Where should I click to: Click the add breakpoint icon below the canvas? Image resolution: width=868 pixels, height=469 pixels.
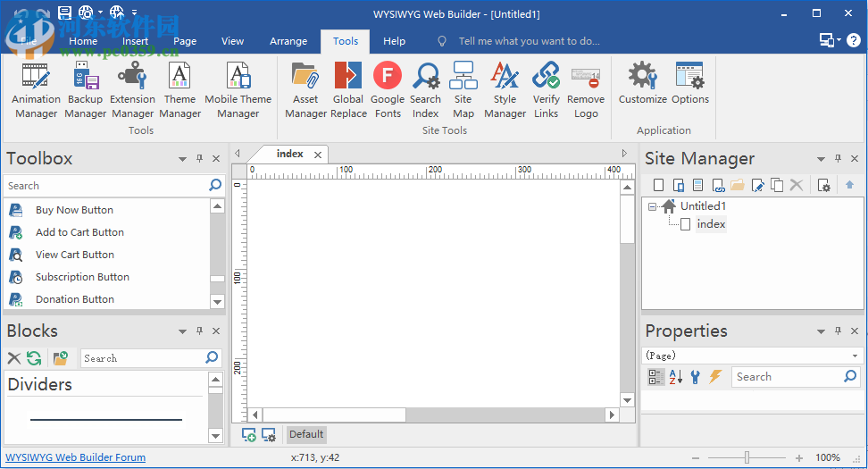[x=248, y=435]
